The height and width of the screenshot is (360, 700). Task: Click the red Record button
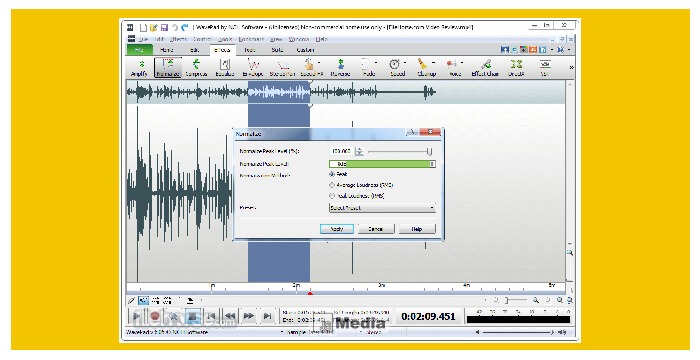pyautogui.click(x=155, y=317)
